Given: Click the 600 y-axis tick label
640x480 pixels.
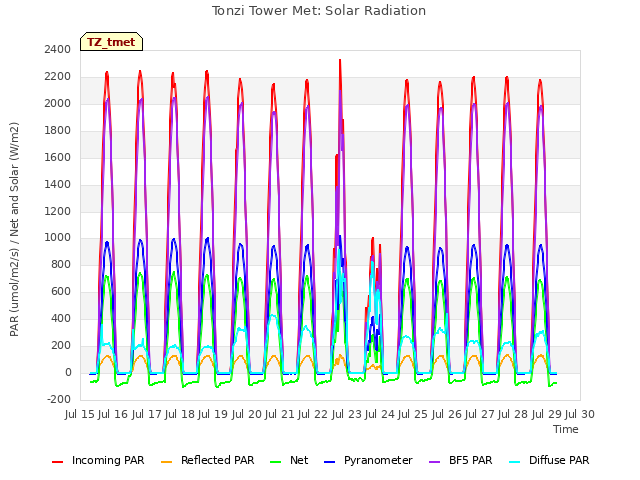Looking at the screenshot, I should [61, 291].
